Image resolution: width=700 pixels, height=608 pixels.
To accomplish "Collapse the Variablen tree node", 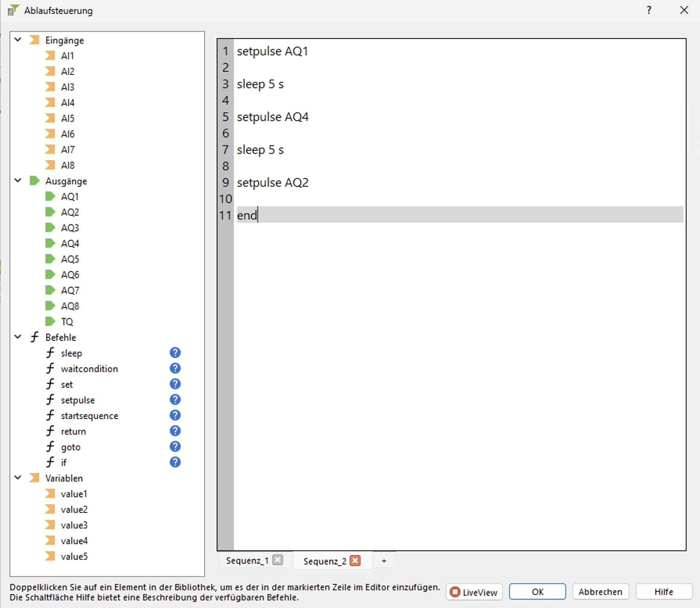I will pyautogui.click(x=18, y=478).
